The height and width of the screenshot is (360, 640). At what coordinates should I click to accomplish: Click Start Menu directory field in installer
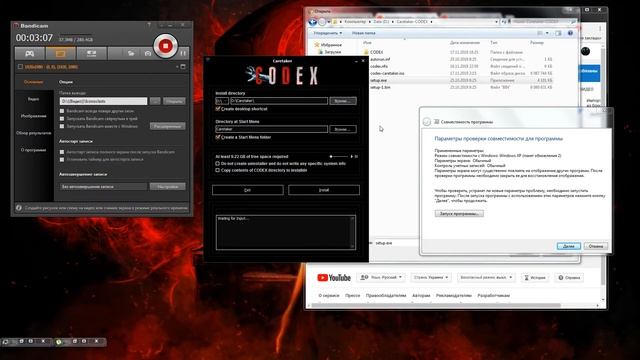tap(271, 129)
